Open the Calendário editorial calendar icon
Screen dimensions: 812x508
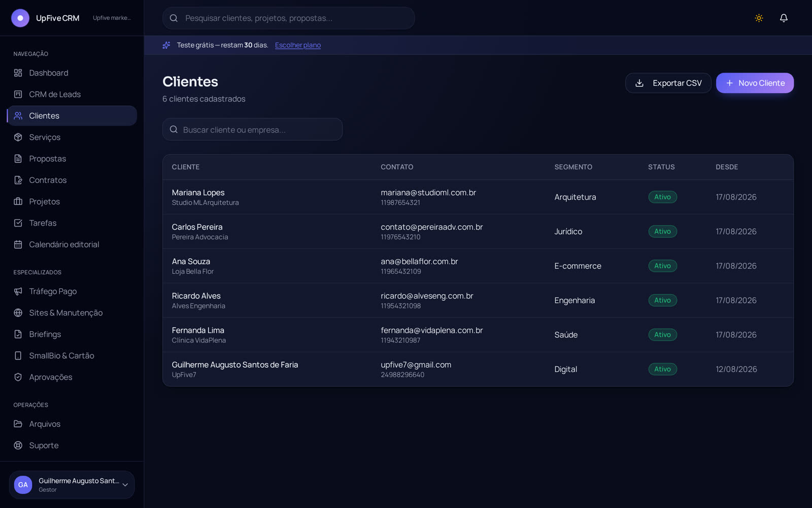[x=18, y=244]
